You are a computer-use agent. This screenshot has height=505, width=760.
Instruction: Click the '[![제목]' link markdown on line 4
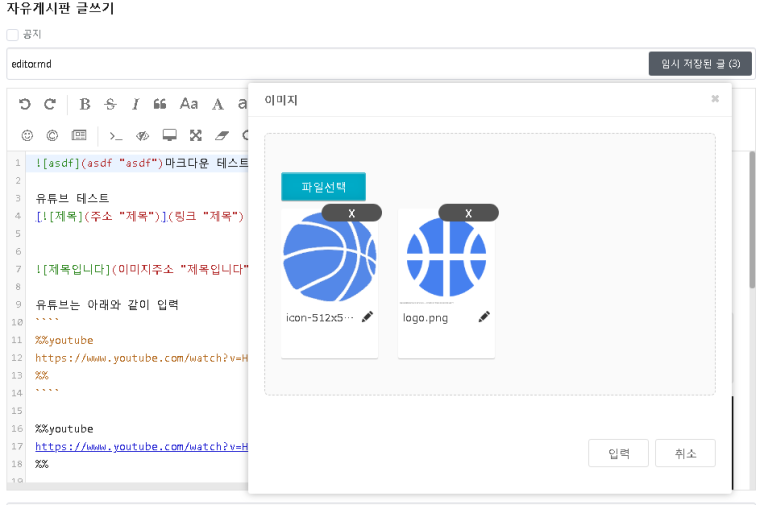click(58, 216)
